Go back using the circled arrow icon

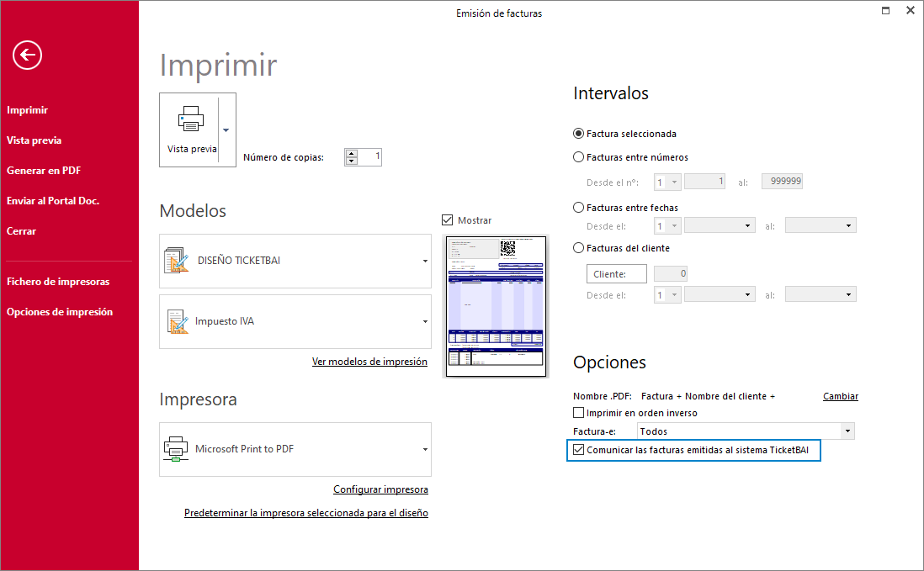(27, 56)
